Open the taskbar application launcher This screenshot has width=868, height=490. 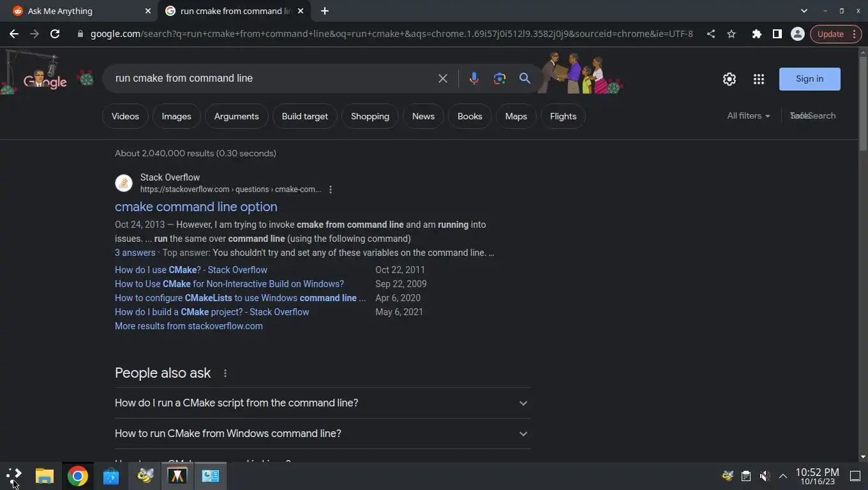(13, 476)
